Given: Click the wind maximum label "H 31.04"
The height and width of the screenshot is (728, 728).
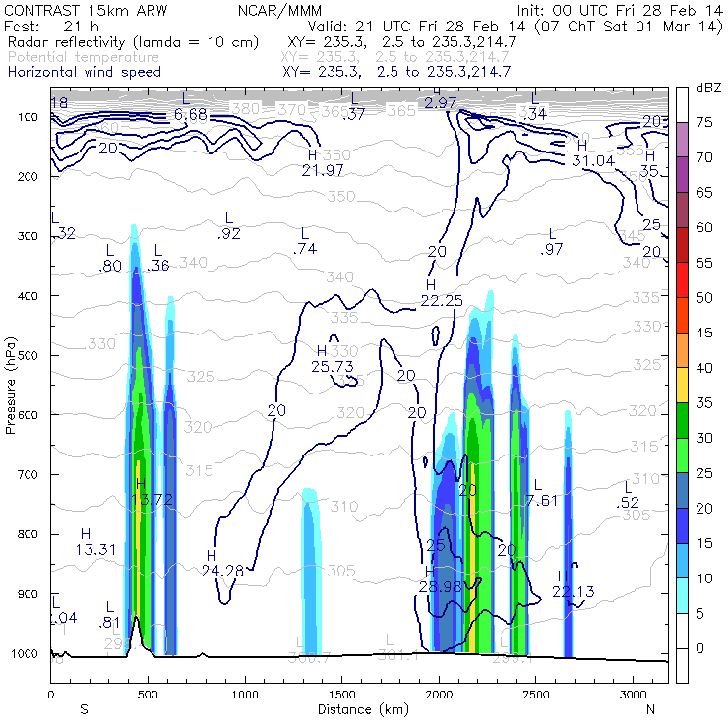Looking at the screenshot, I should [x=593, y=153].
